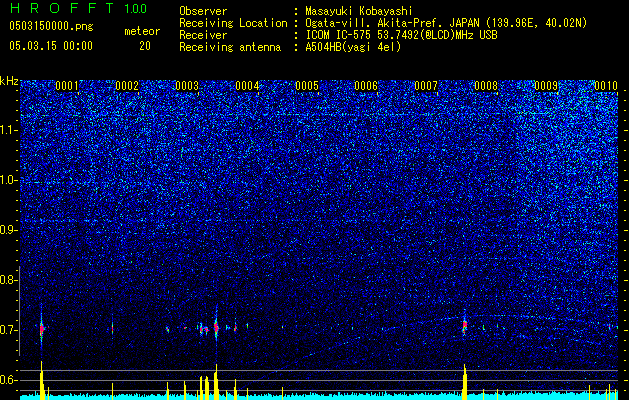Click the 0.7 frequency axis label
Screen dimensions: 629x400
[x=8, y=330]
